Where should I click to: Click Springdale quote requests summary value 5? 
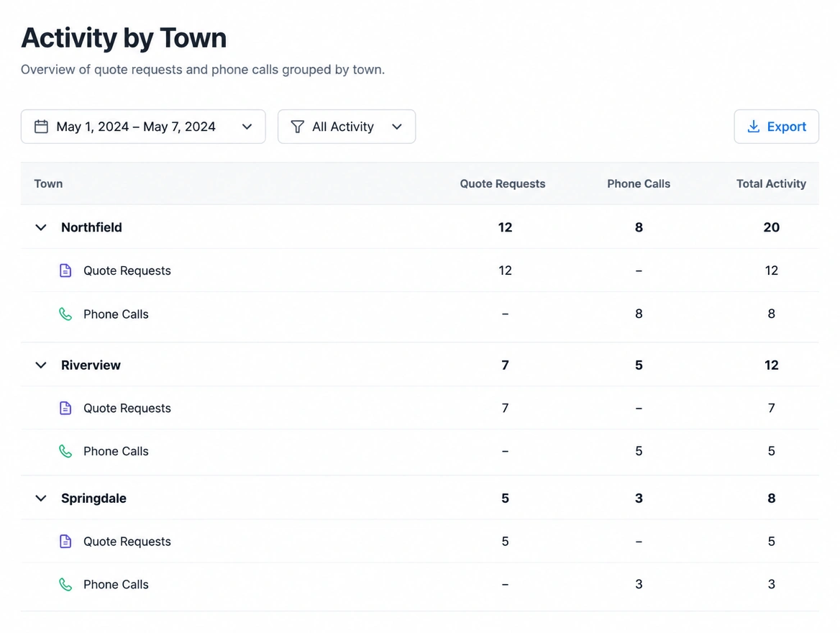pos(505,498)
